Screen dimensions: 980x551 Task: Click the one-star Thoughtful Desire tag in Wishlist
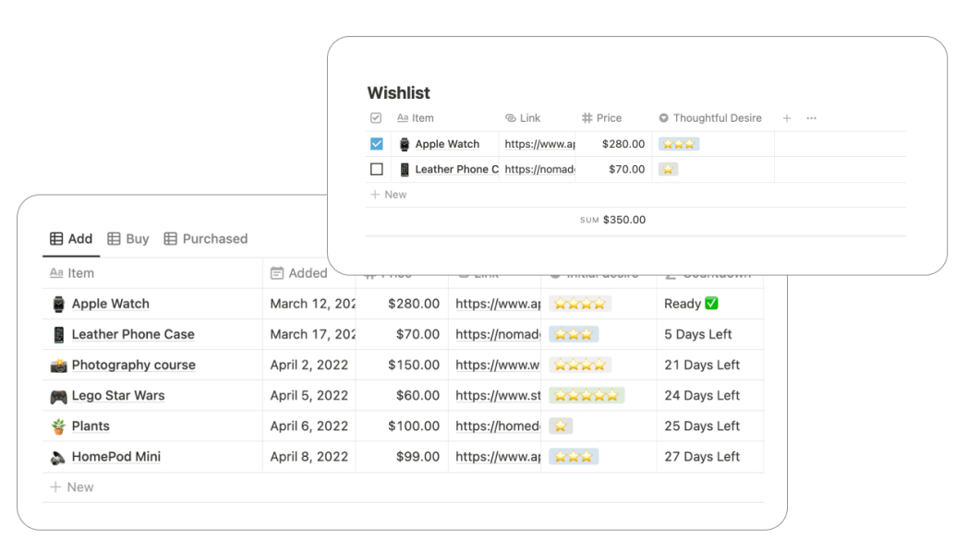(668, 169)
